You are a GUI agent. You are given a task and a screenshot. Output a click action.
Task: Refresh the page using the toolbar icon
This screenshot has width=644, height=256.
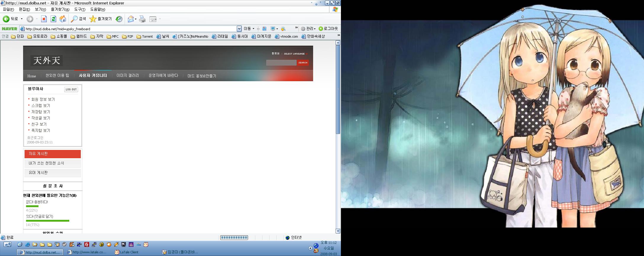point(53,19)
